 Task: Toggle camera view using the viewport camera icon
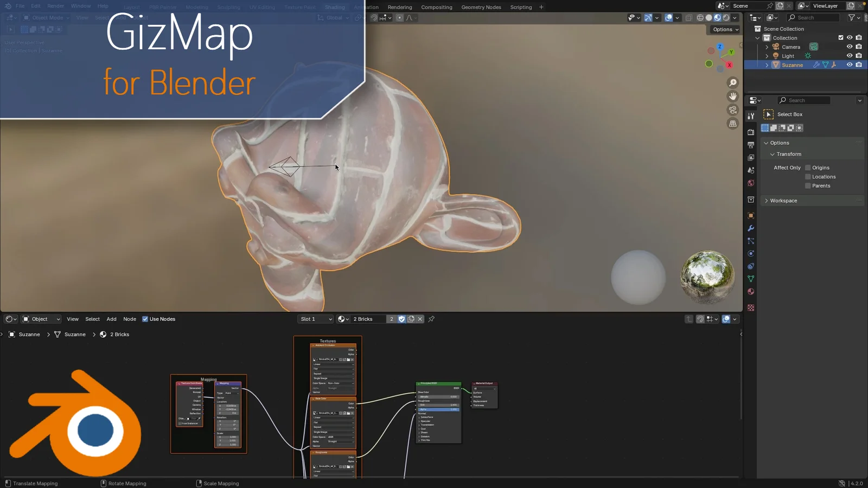tap(732, 110)
